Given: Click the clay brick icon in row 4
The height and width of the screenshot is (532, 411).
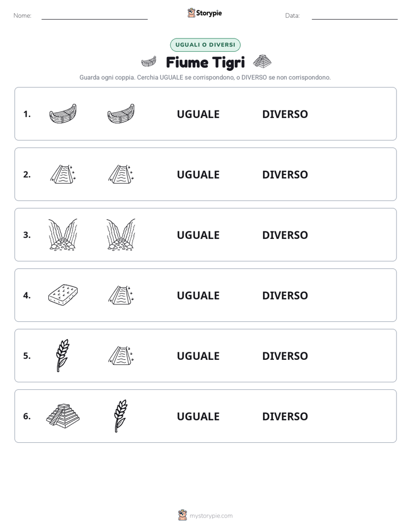Looking at the screenshot, I should pyautogui.click(x=63, y=295).
